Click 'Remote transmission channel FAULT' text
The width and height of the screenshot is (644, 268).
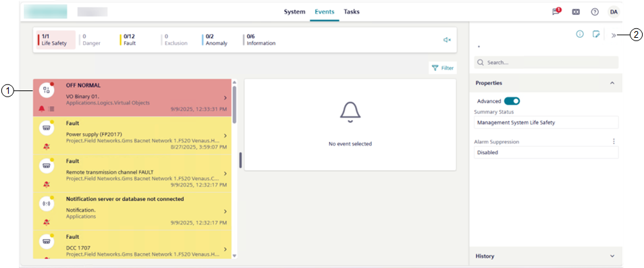pos(109,172)
